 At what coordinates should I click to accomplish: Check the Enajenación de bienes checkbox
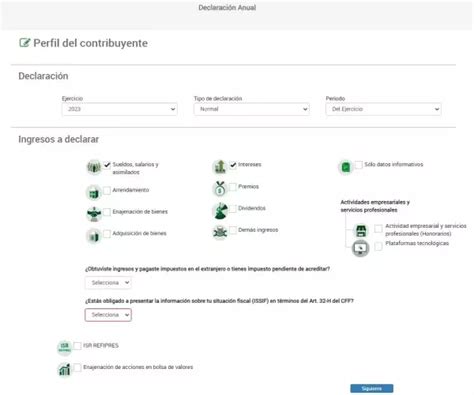click(107, 212)
